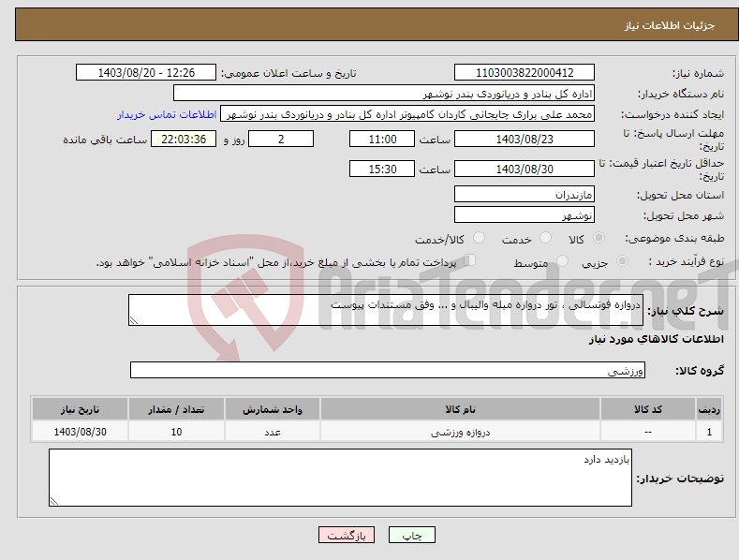Screen dimensions: 739x560
Task: Click the delivery city field نوشهر
Action: [x=525, y=215]
